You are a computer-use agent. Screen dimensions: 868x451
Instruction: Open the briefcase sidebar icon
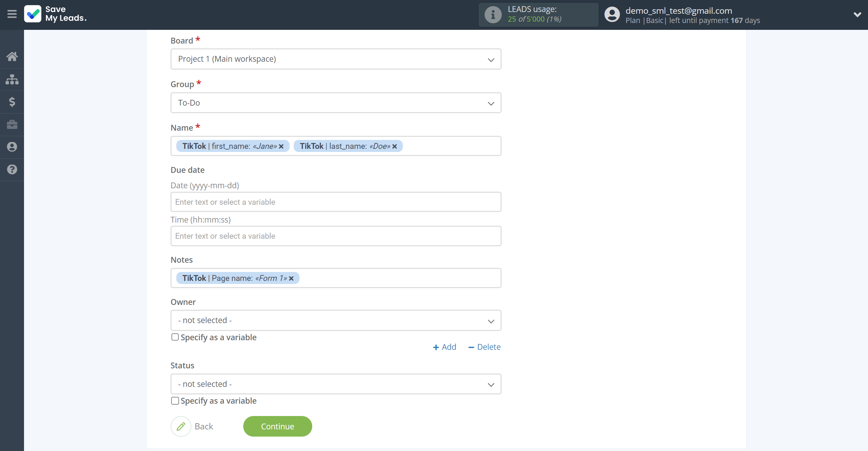[x=12, y=124]
